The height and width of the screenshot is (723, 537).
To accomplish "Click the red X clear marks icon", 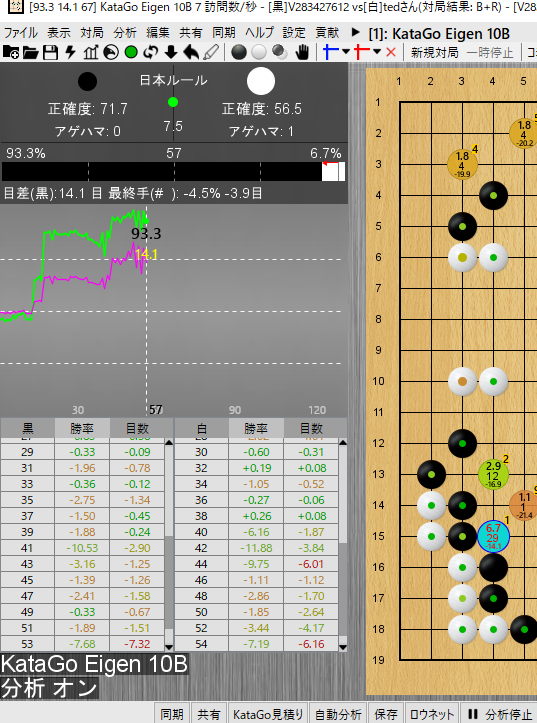I will (x=391, y=52).
